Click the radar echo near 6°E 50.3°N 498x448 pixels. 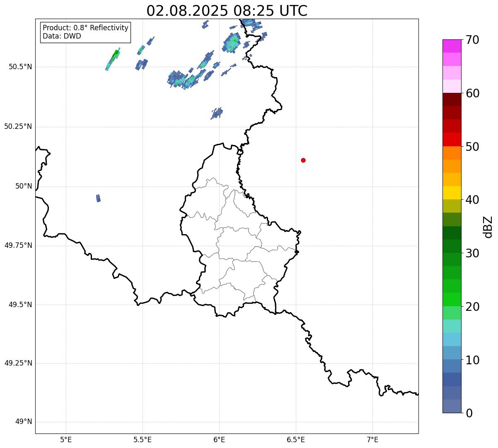click(x=217, y=113)
